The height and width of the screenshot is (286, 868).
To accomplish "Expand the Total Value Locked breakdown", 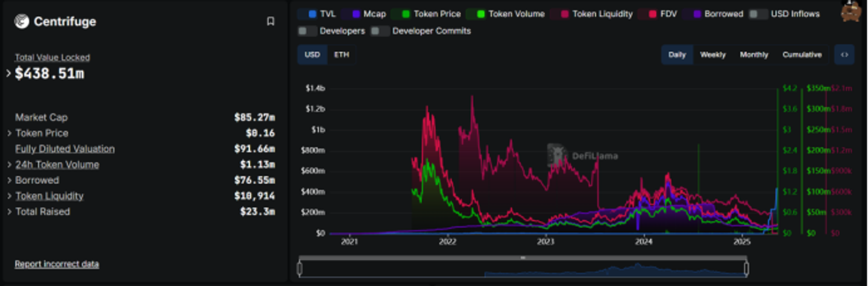I will coord(8,74).
